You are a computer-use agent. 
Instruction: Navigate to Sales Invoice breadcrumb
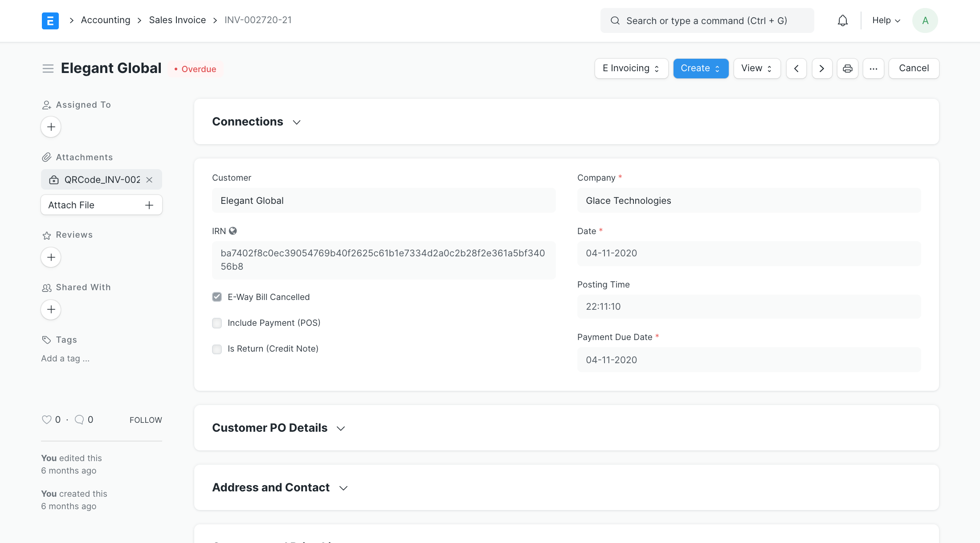[x=177, y=20]
